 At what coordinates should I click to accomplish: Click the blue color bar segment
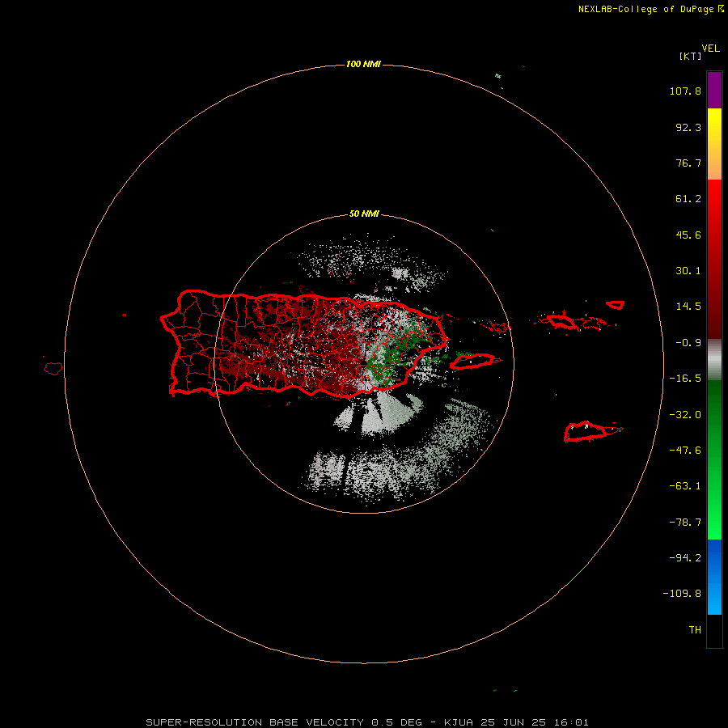click(x=714, y=577)
